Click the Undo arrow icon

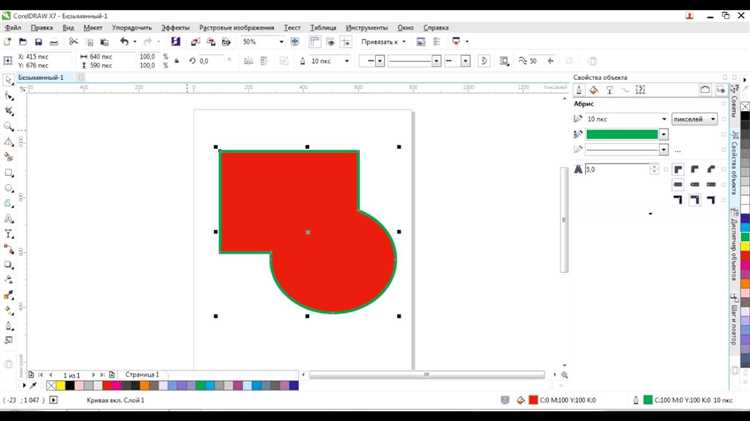click(124, 42)
